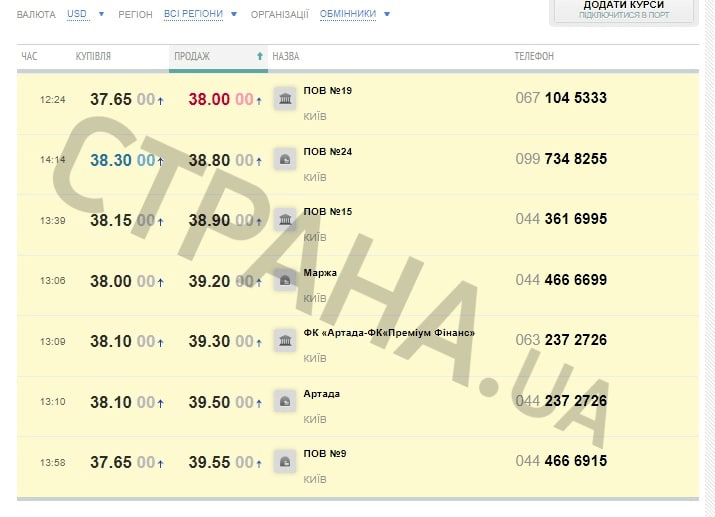715x517 pixels.
Task: Sort the table by КУПІВЛЯ column
Action: [x=93, y=56]
